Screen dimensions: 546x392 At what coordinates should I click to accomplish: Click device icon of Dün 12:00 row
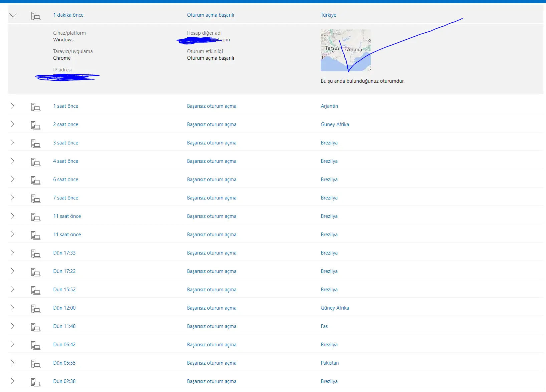tap(35, 309)
